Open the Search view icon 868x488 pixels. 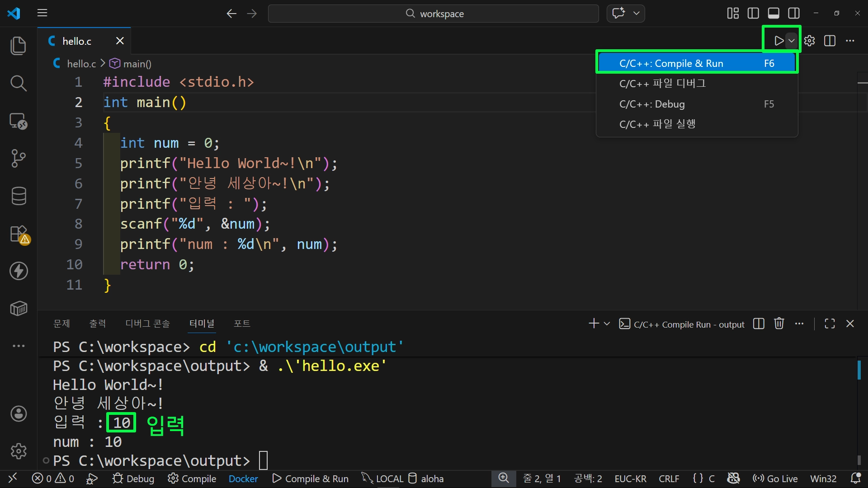pos(18,84)
